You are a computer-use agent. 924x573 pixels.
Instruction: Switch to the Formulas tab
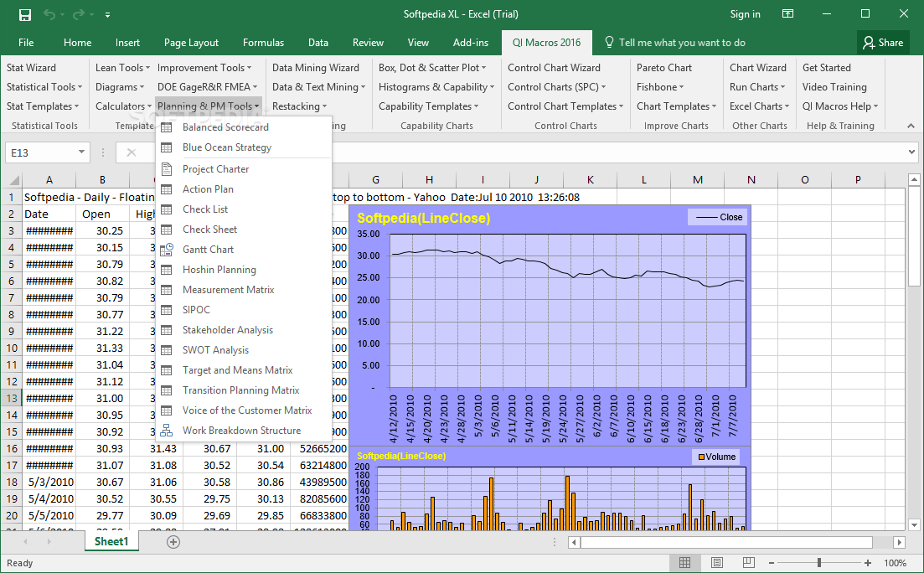[263, 43]
